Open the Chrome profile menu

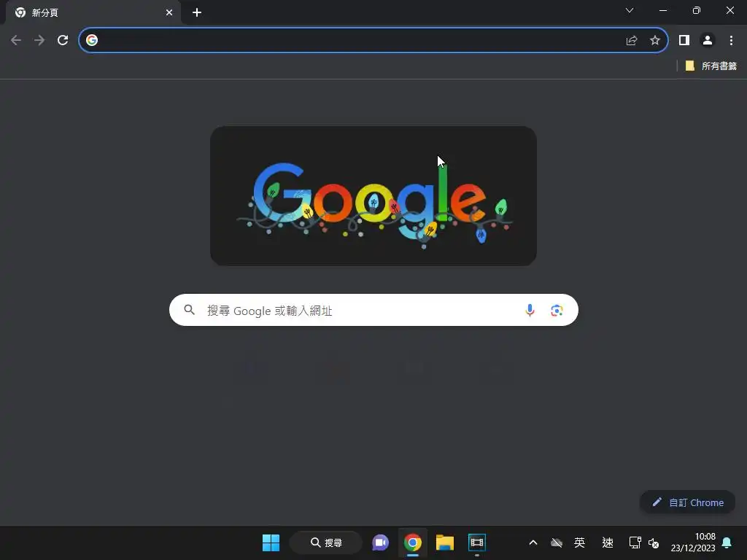click(x=708, y=41)
